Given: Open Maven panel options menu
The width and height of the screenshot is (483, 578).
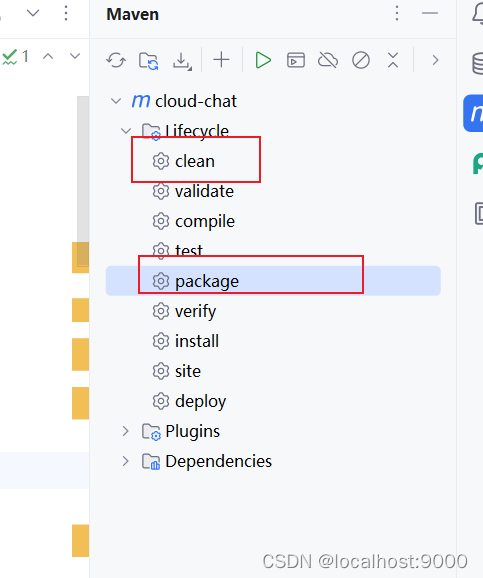Looking at the screenshot, I should (x=397, y=13).
